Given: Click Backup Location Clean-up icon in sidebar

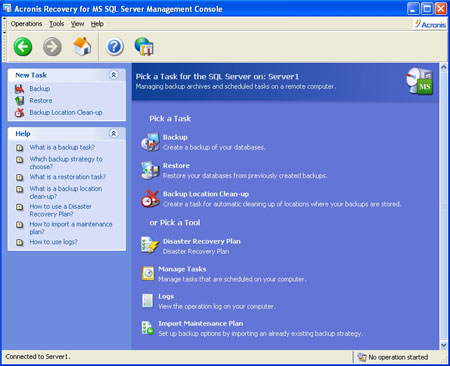Looking at the screenshot, I should click(x=19, y=113).
